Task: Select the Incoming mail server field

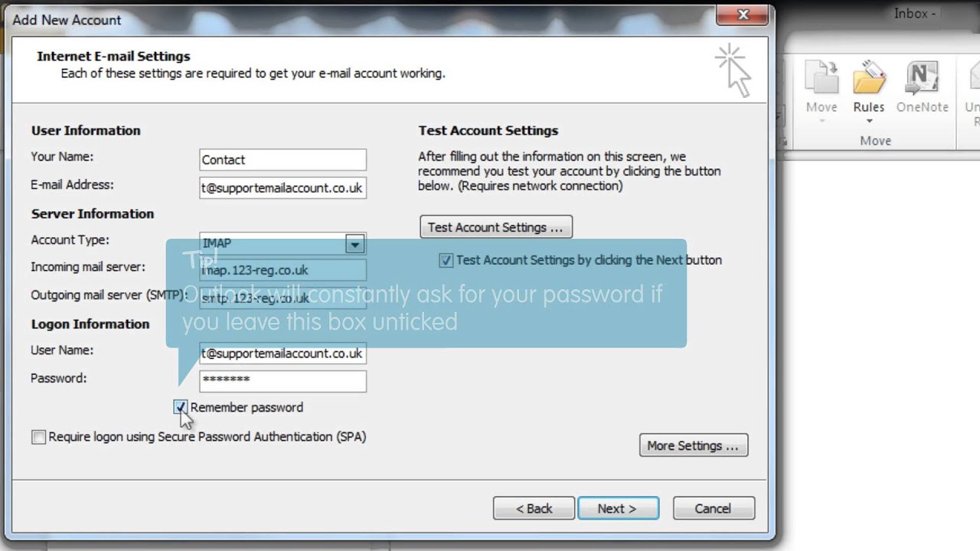Action: [283, 270]
